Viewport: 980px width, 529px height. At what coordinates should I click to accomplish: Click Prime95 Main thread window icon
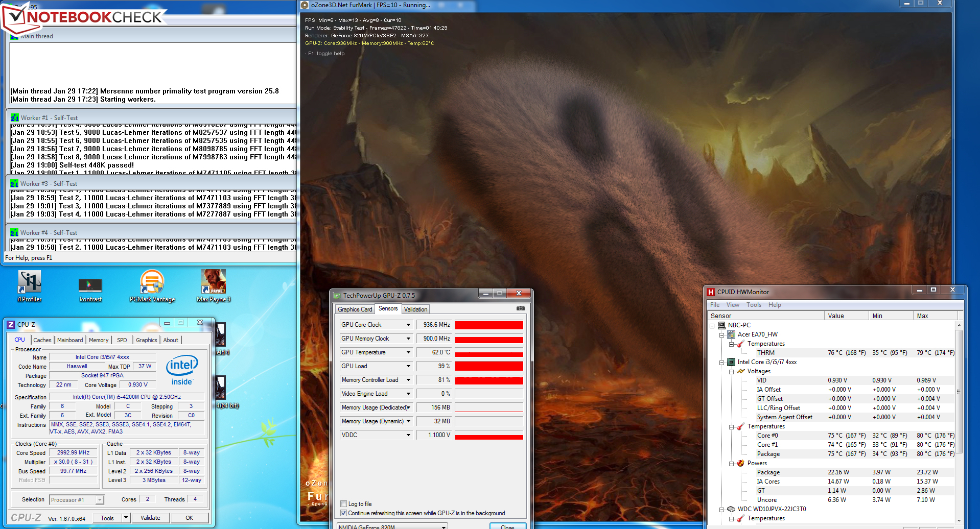[14, 36]
